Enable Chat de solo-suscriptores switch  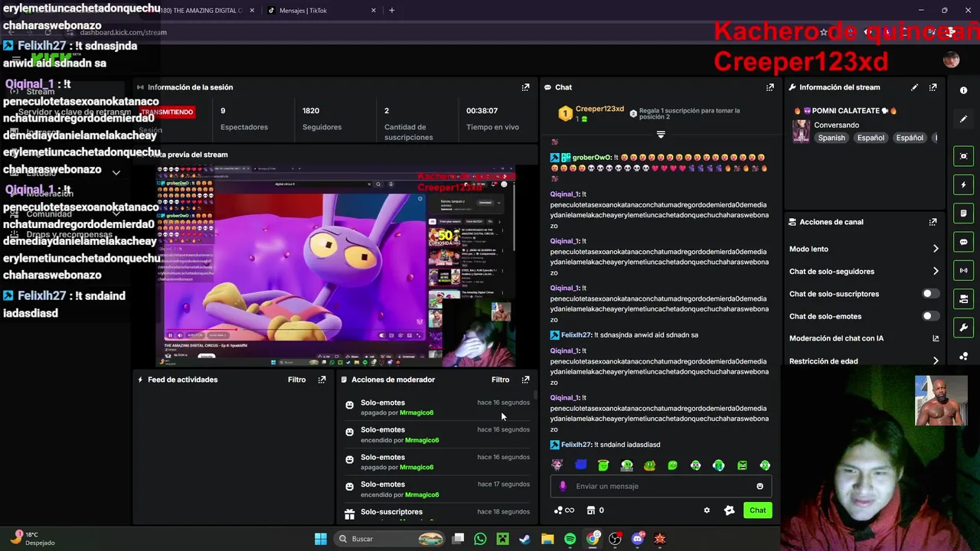pyautogui.click(x=929, y=294)
